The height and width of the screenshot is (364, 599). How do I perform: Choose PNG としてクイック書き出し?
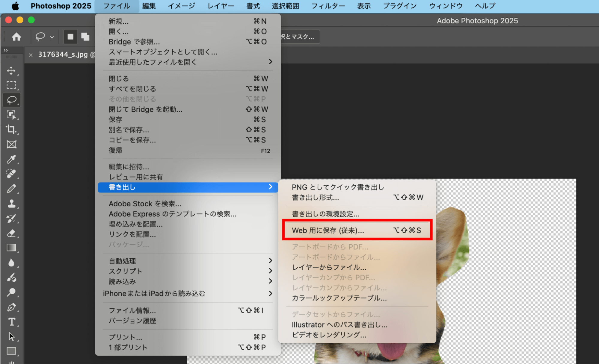click(x=357, y=187)
